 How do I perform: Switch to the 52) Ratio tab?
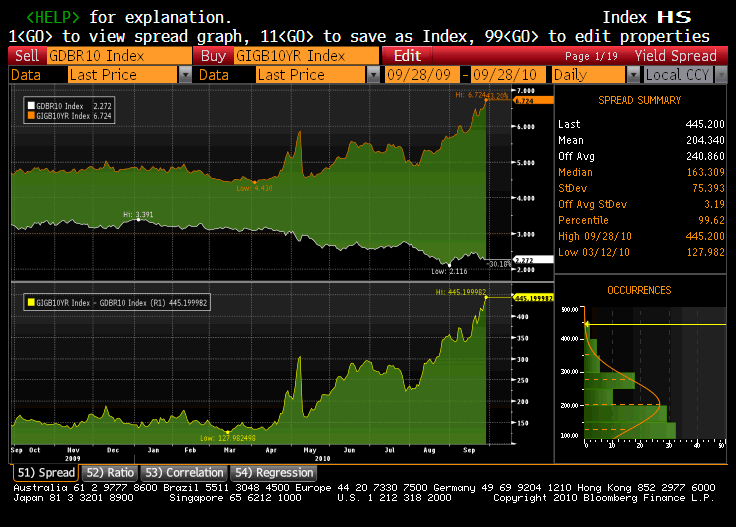pos(110,472)
